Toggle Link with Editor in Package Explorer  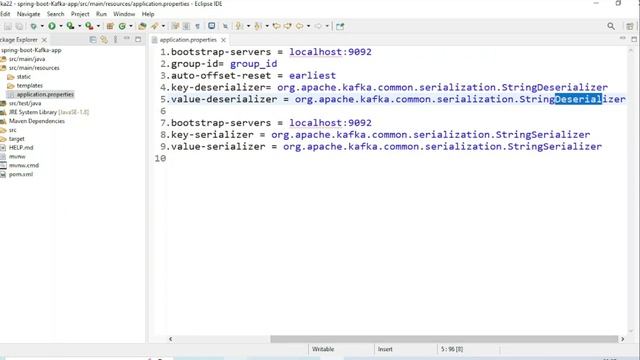tap(104, 40)
